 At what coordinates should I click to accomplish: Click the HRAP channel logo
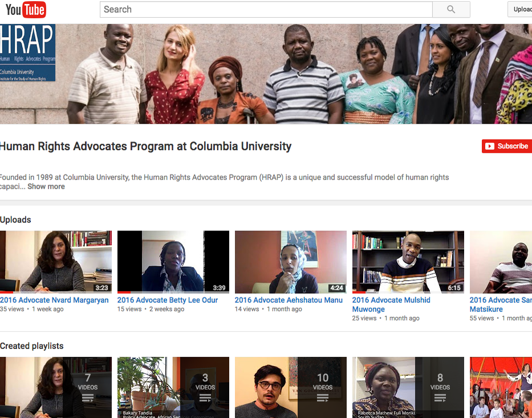coord(27,52)
